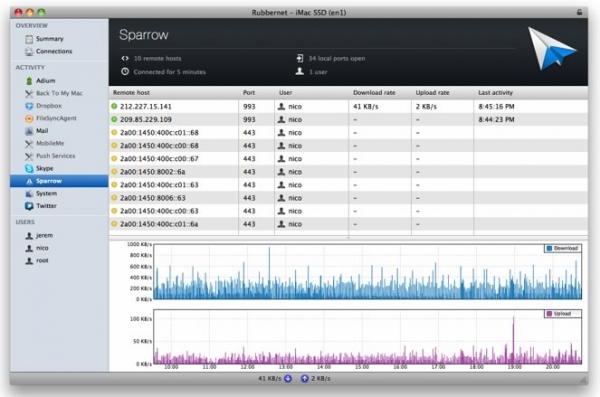Sort by Port column header

coord(256,93)
